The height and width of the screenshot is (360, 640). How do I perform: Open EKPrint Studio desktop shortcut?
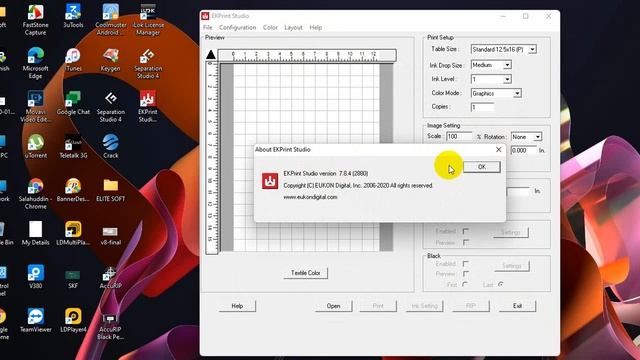tap(148, 107)
